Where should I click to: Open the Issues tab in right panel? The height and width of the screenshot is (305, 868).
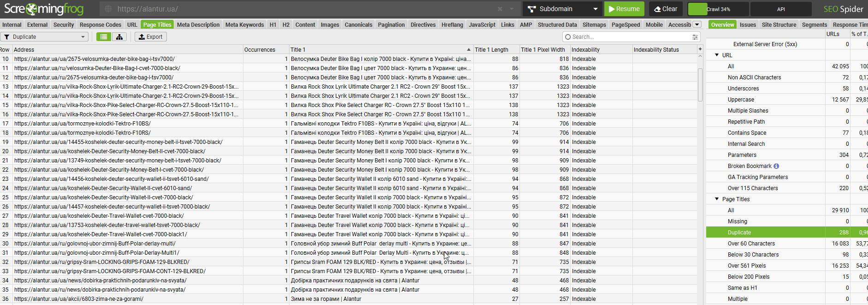tap(748, 25)
